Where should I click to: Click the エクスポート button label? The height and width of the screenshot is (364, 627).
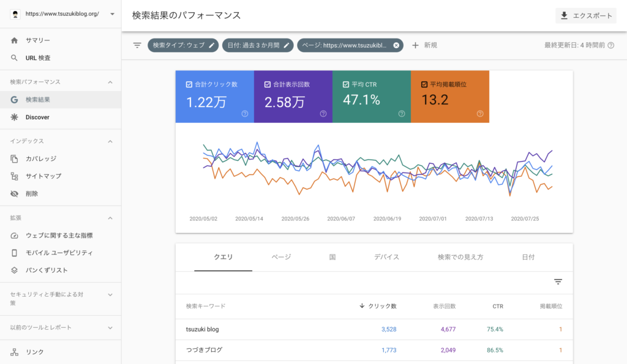(593, 15)
